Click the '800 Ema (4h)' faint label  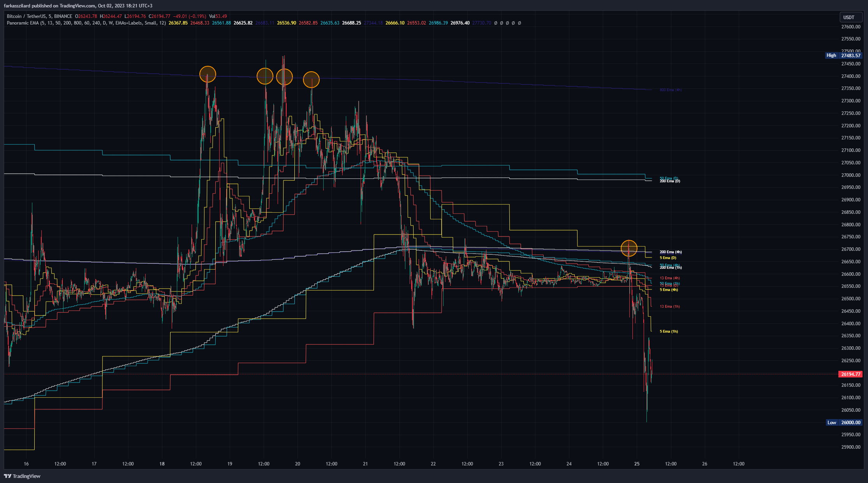click(671, 90)
